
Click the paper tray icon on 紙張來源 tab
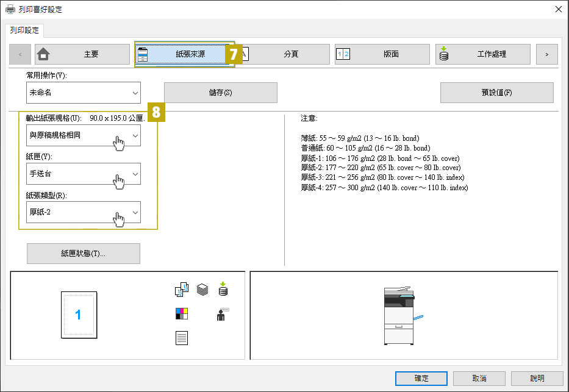[x=143, y=54]
